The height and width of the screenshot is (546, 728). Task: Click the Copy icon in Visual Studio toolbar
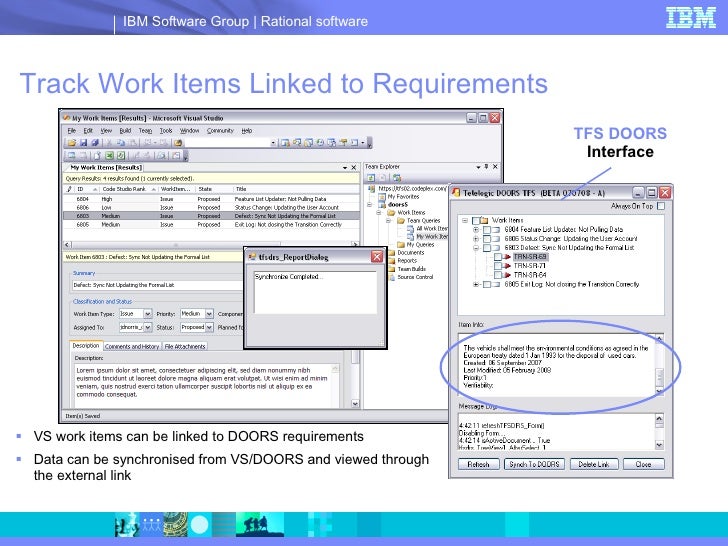pos(121,143)
